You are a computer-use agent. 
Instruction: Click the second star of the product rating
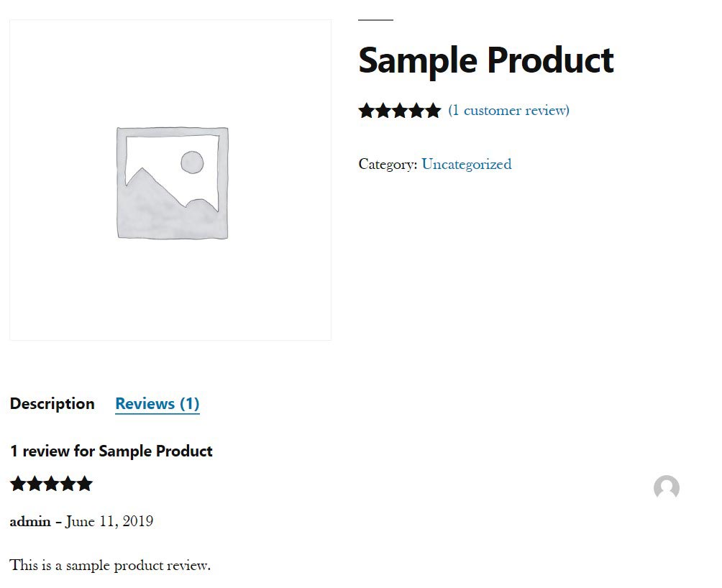coord(383,111)
